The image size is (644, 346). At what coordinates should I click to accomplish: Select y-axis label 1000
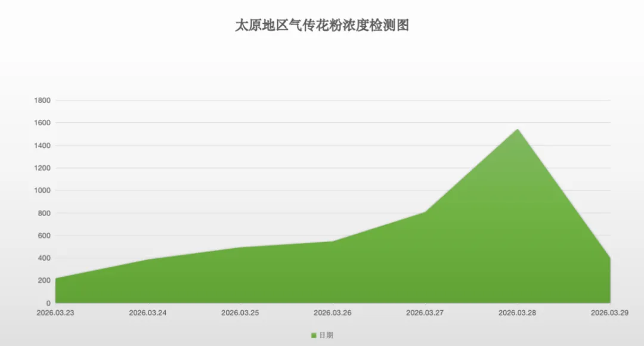[x=42, y=190]
